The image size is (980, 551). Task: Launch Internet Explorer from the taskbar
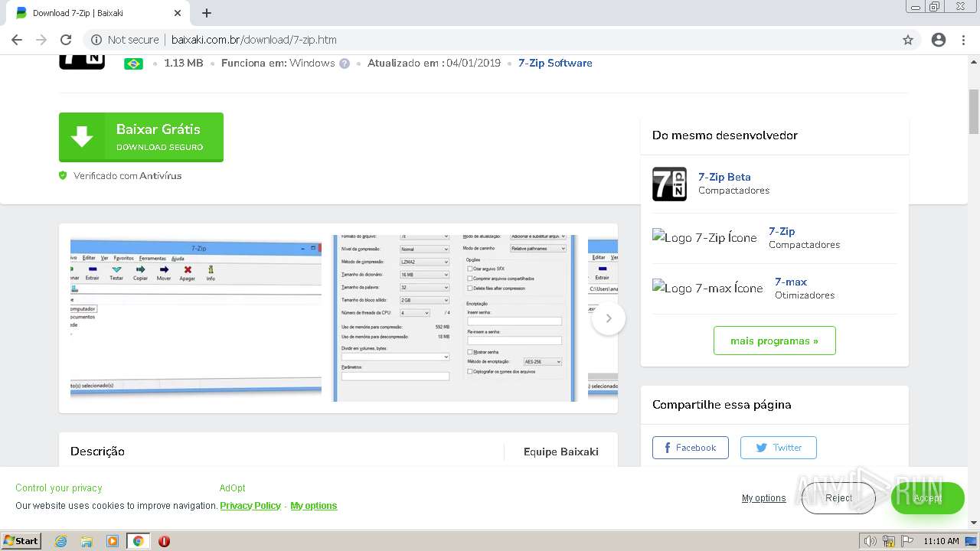(x=61, y=541)
